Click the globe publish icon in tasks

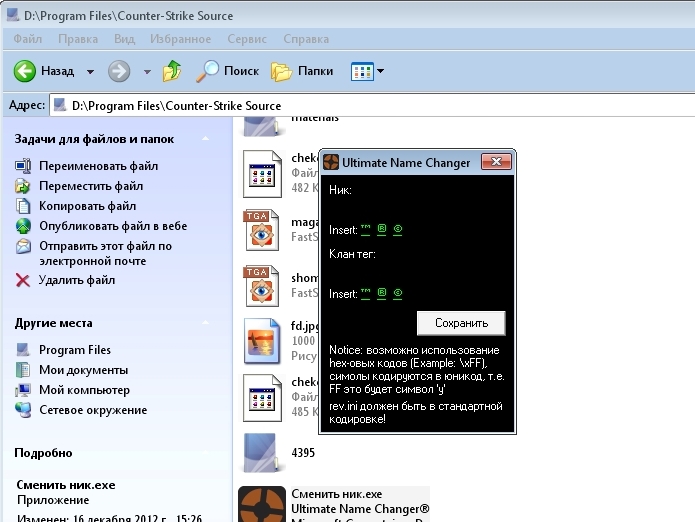click(23, 226)
